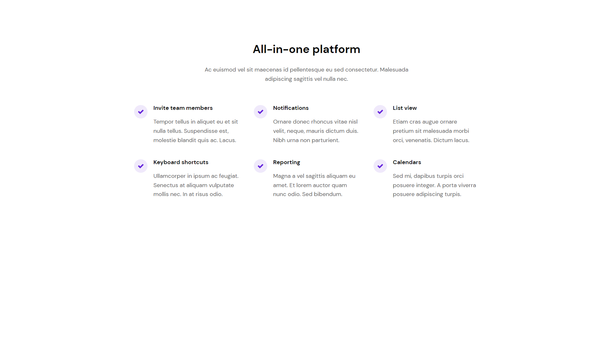
Task: Click the checkmark icon next to Notifications
Action: click(x=261, y=112)
